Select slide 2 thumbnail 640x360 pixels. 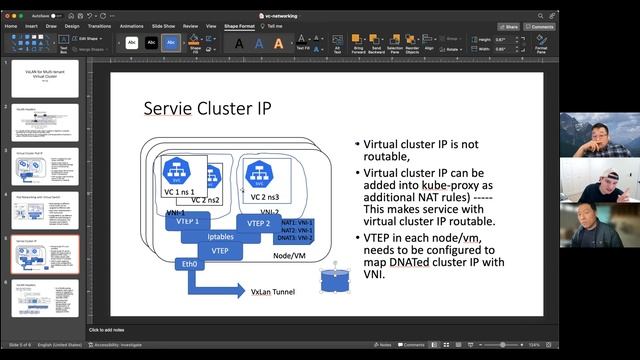[x=45, y=122]
